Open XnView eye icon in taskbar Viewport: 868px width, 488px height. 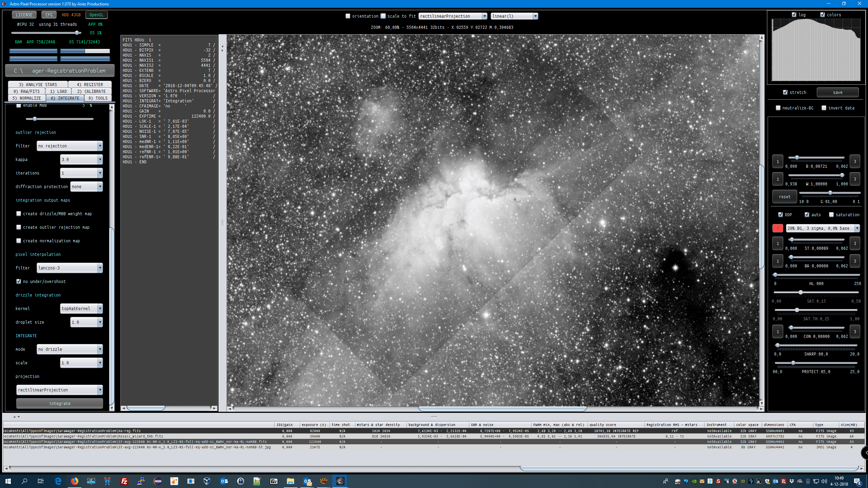click(x=323, y=481)
